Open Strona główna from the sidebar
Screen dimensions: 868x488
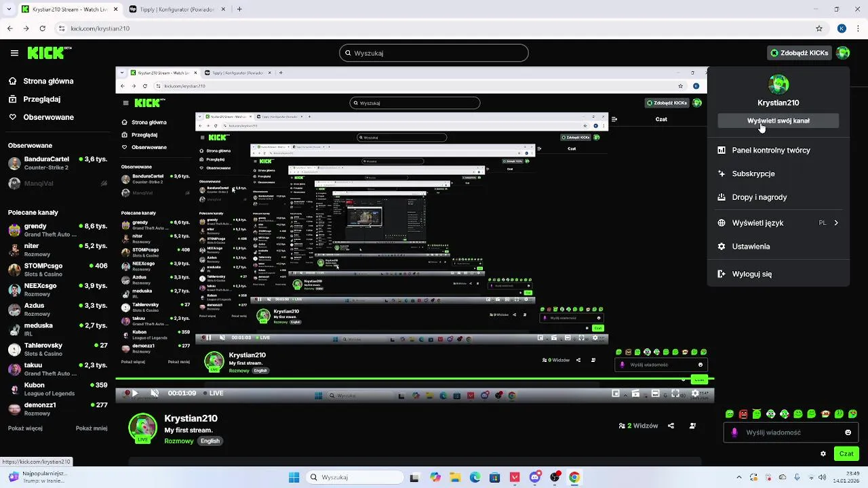pos(41,81)
